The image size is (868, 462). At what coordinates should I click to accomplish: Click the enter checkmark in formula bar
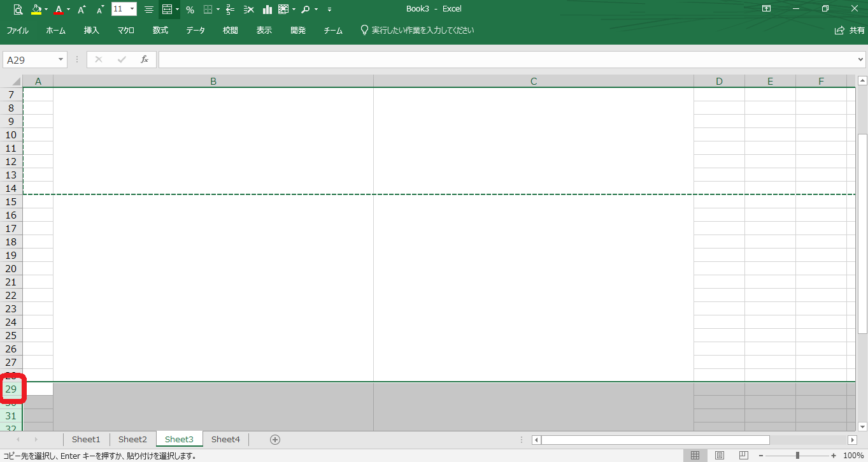(122, 59)
